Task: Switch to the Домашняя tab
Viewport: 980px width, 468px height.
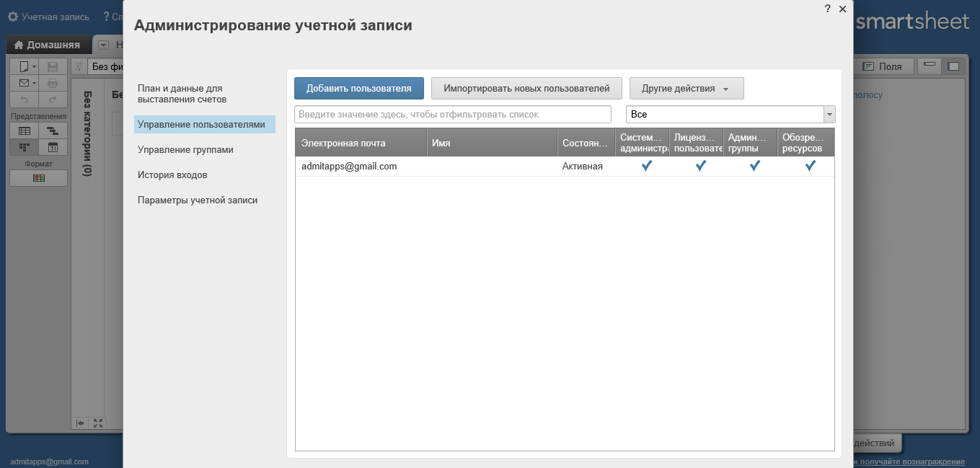Action: coord(48,44)
